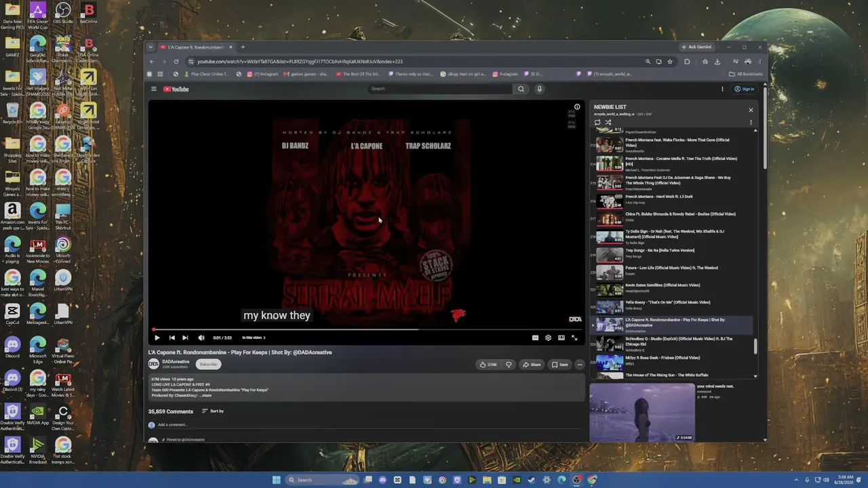Image resolution: width=868 pixels, height=488 pixels.
Task: Open the Windows Start menu
Action: coord(276,480)
